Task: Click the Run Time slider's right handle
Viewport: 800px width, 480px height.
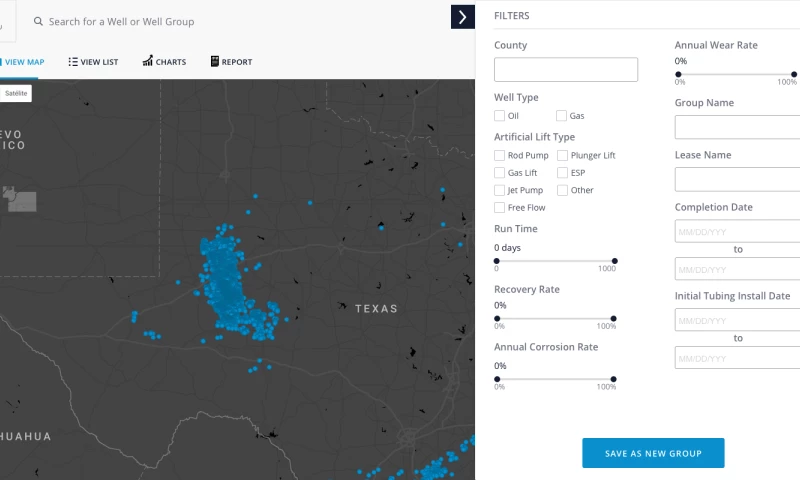Action: click(614, 261)
